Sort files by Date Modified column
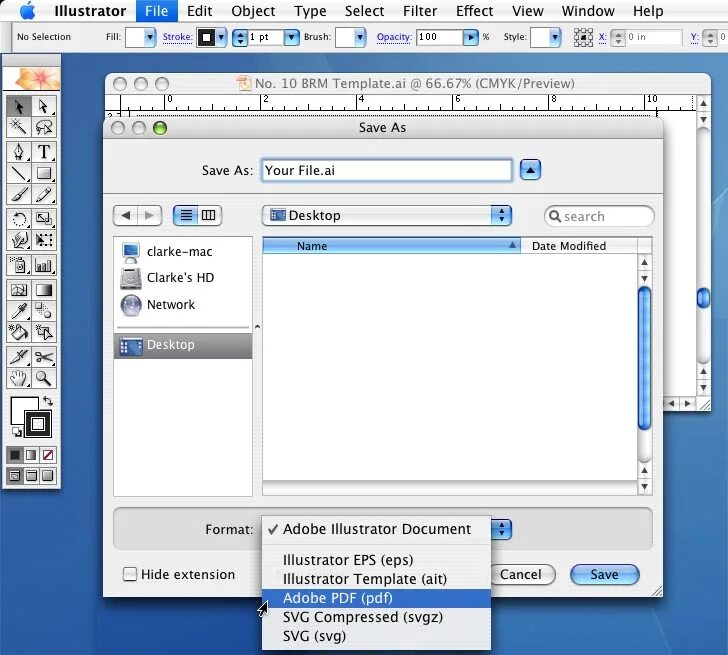The width and height of the screenshot is (728, 655). (578, 246)
